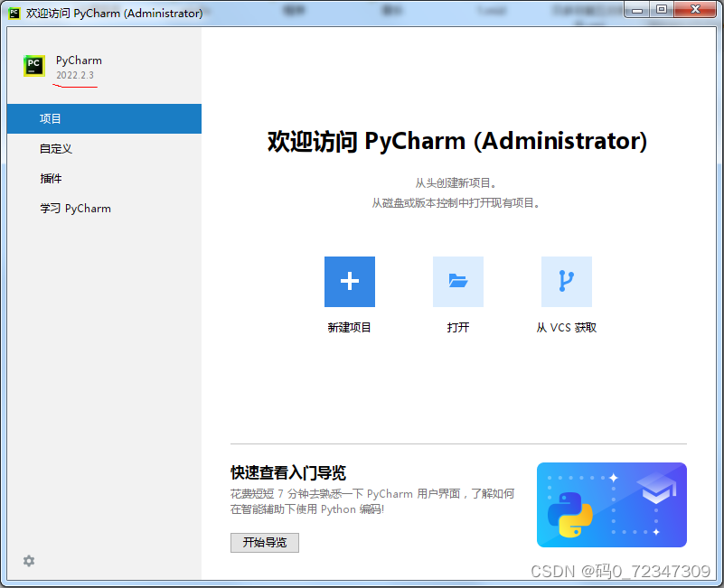
Task: Select the 项目 tab in the sidebar
Action: [104, 118]
